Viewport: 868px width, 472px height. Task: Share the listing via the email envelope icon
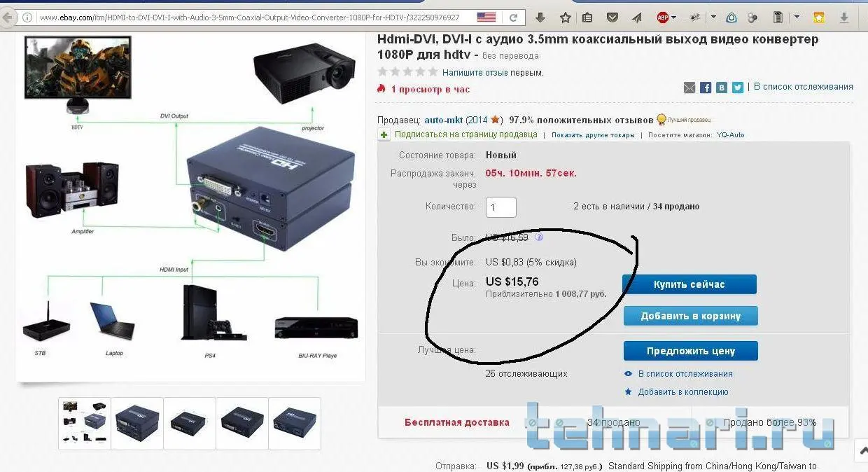coord(689,88)
